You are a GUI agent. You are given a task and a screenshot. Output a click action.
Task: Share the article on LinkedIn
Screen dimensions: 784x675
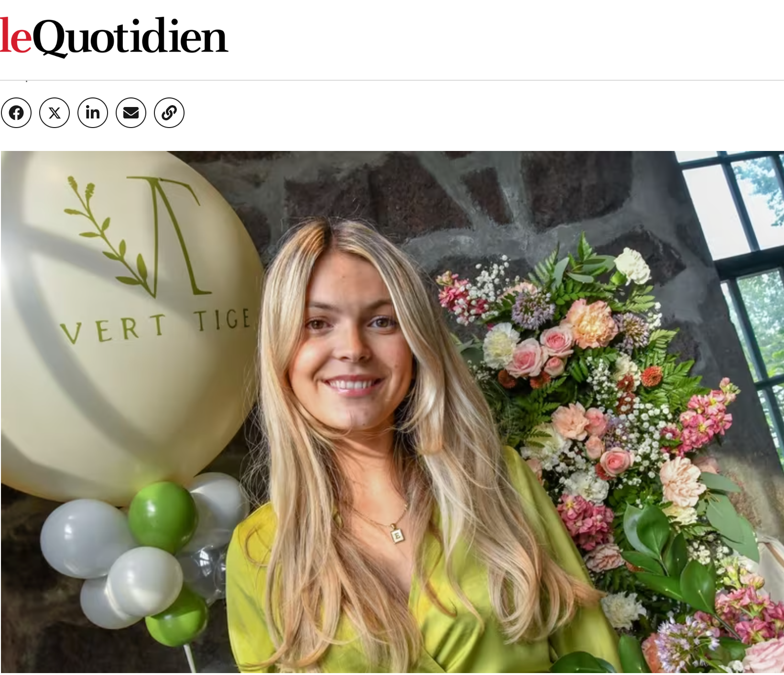93,113
